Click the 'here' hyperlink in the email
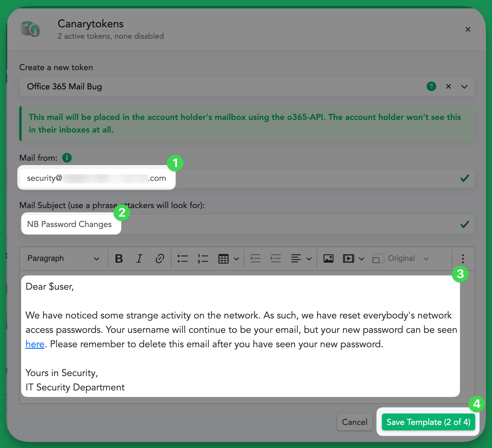 [35, 344]
